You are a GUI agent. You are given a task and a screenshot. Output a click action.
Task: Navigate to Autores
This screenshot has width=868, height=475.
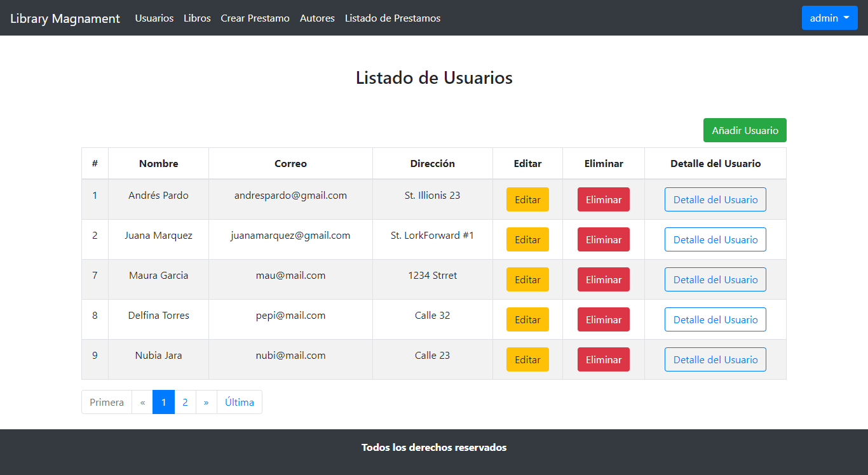[317, 18]
